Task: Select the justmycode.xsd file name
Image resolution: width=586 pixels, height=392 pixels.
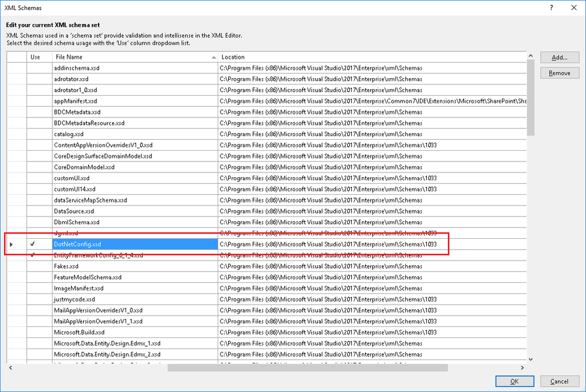Action: [x=135, y=299]
